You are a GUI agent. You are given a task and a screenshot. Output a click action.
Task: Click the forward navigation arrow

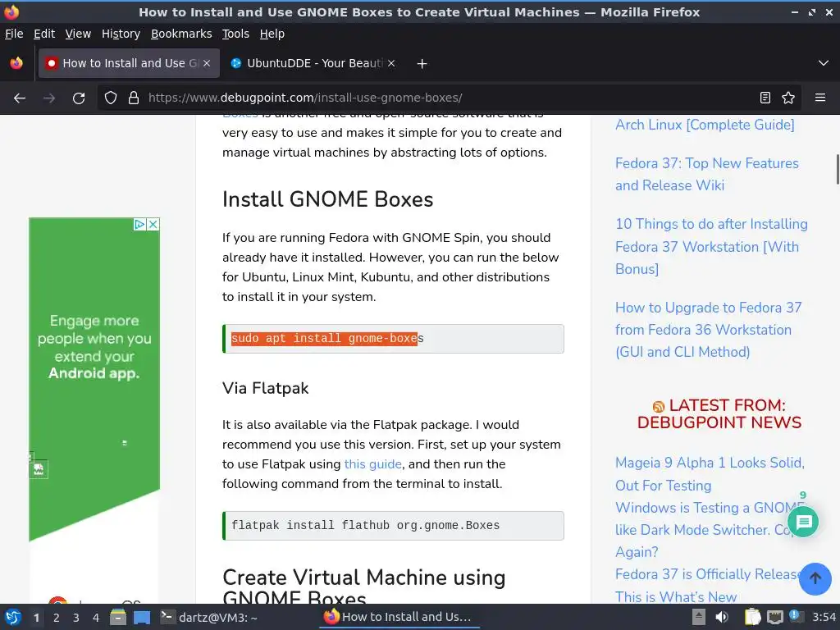pos(49,98)
